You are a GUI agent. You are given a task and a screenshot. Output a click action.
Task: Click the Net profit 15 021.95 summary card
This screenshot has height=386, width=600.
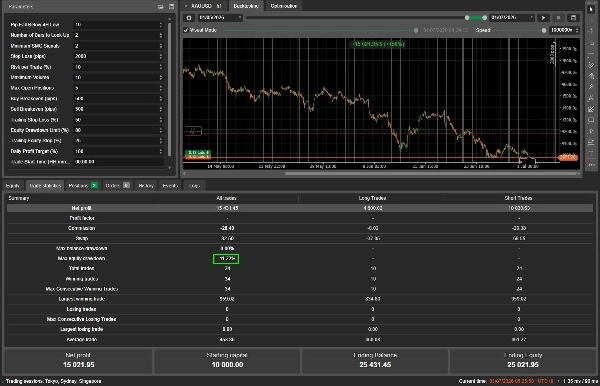(x=78, y=361)
